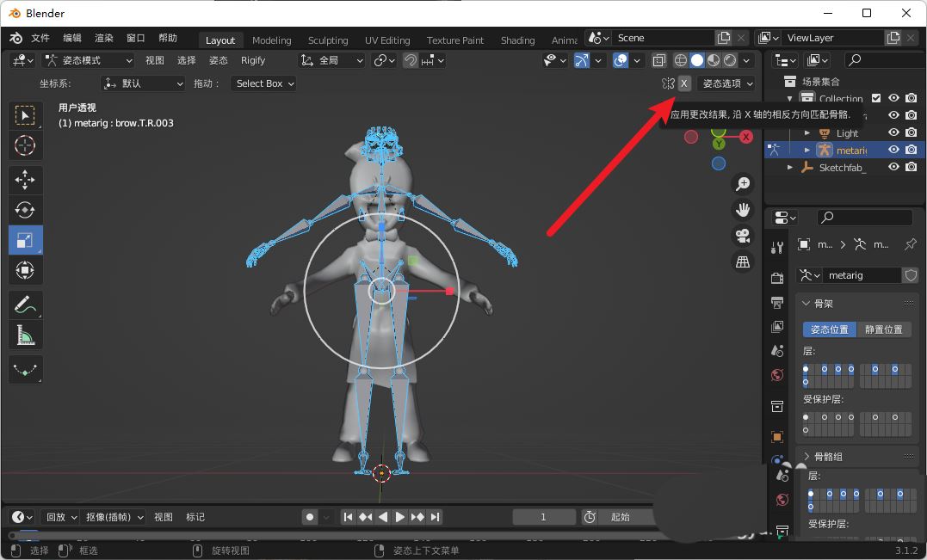927x560 pixels.
Task: Open the 姿态选项 pose options dropdown
Action: coord(726,83)
